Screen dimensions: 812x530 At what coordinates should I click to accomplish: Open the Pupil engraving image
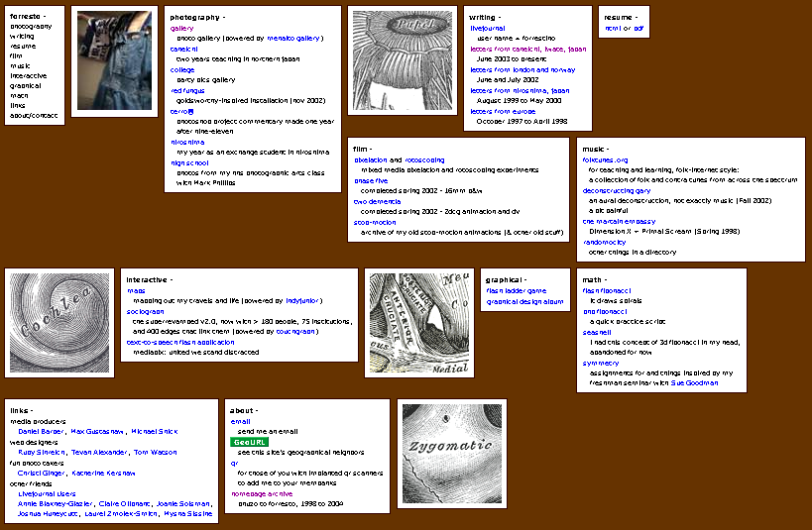point(403,60)
